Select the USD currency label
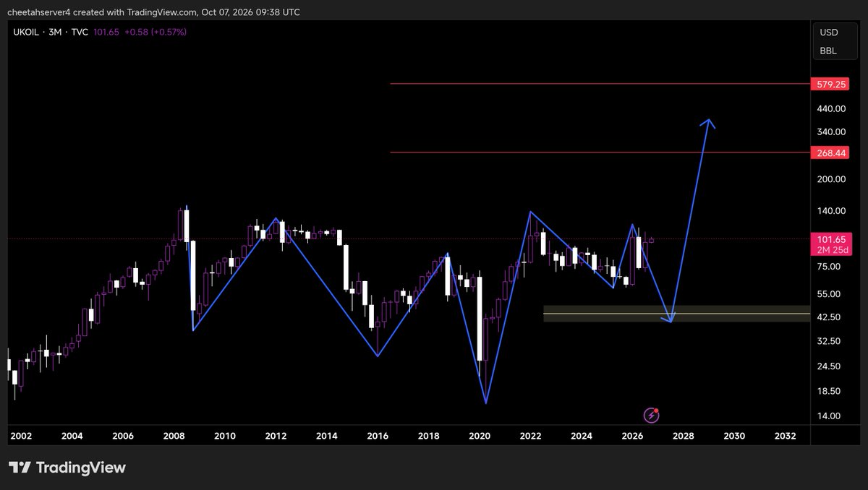Viewport: 868px width, 490px height. click(828, 33)
